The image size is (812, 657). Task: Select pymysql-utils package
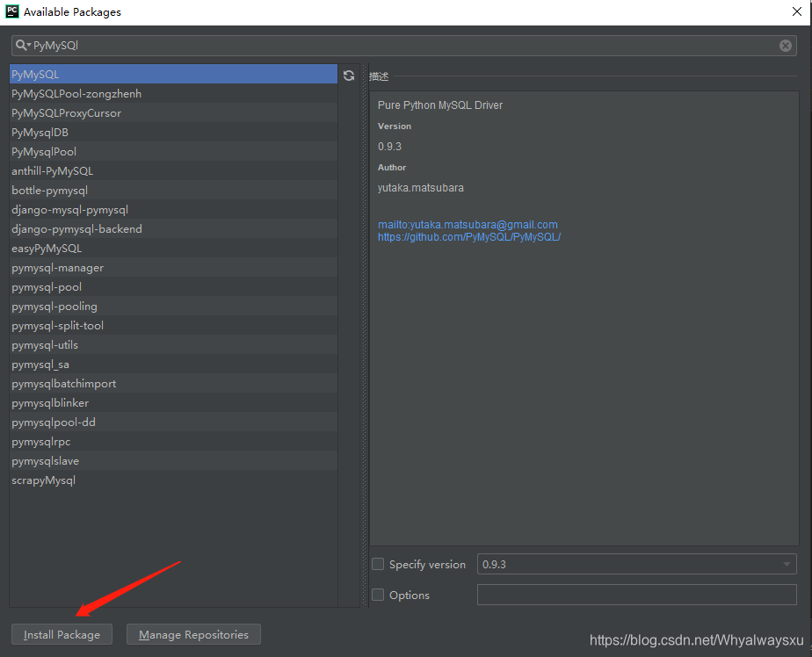(x=173, y=345)
